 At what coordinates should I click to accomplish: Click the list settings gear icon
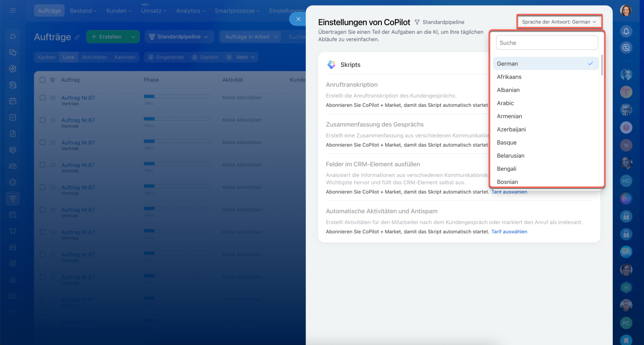coord(52,80)
